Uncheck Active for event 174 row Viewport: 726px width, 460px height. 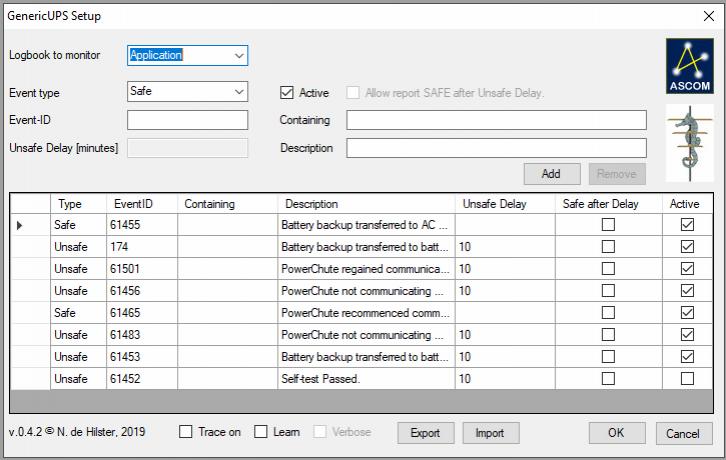pyautogui.click(x=687, y=247)
